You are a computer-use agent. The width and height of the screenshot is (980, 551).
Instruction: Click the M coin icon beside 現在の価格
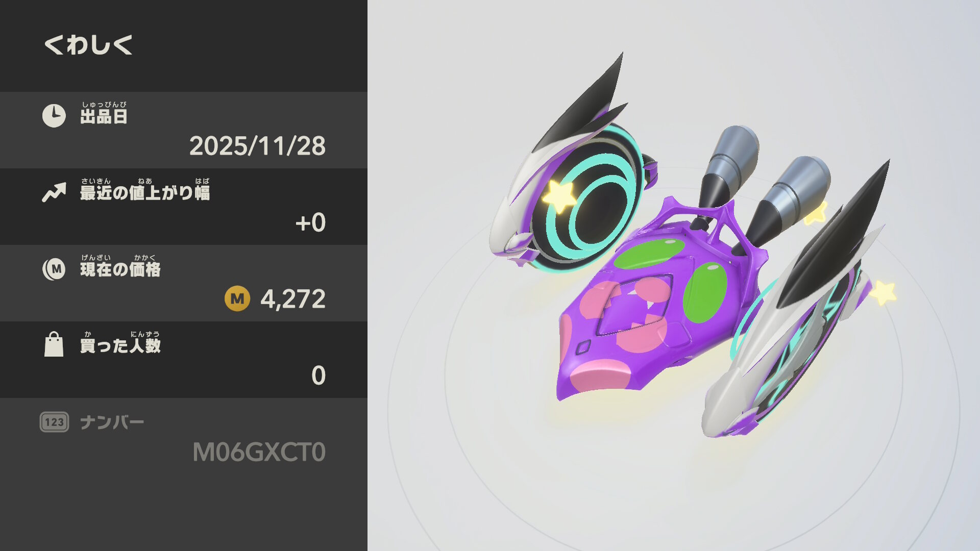click(54, 269)
